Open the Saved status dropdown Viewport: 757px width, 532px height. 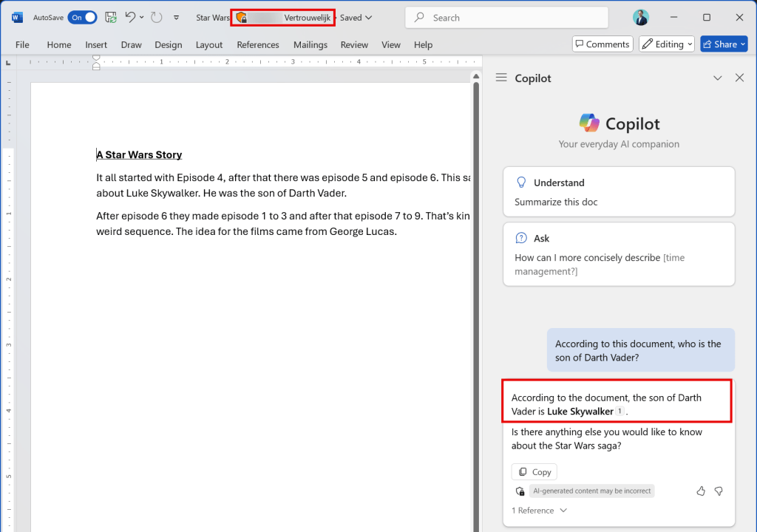click(x=356, y=17)
